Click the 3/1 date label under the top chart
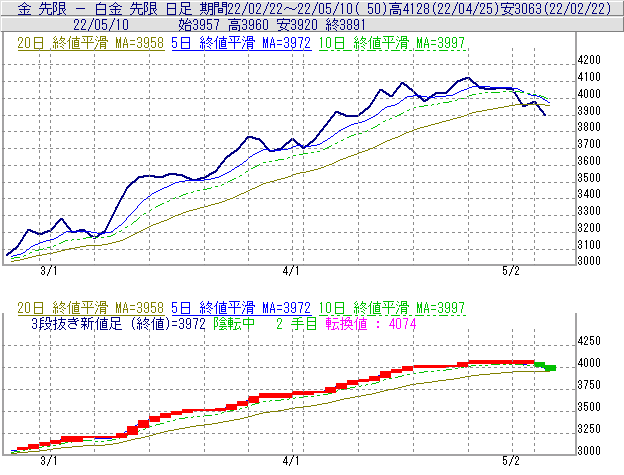Viewport: 624px width, 475px height. tap(49, 271)
